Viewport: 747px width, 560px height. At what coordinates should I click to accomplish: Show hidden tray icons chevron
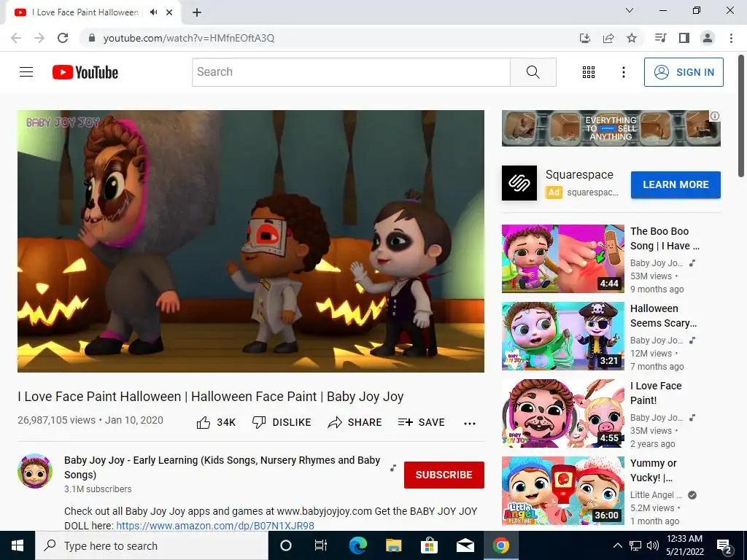[617, 545]
